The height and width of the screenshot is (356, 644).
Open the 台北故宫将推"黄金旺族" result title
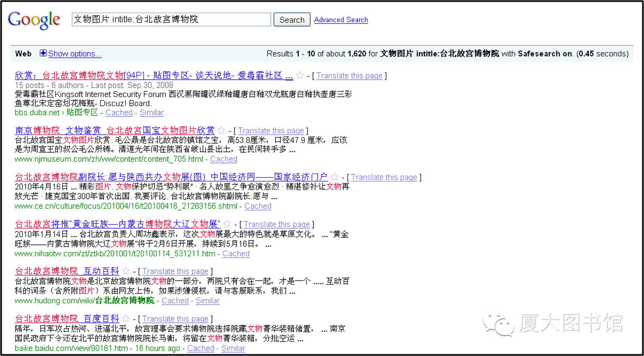(x=118, y=224)
